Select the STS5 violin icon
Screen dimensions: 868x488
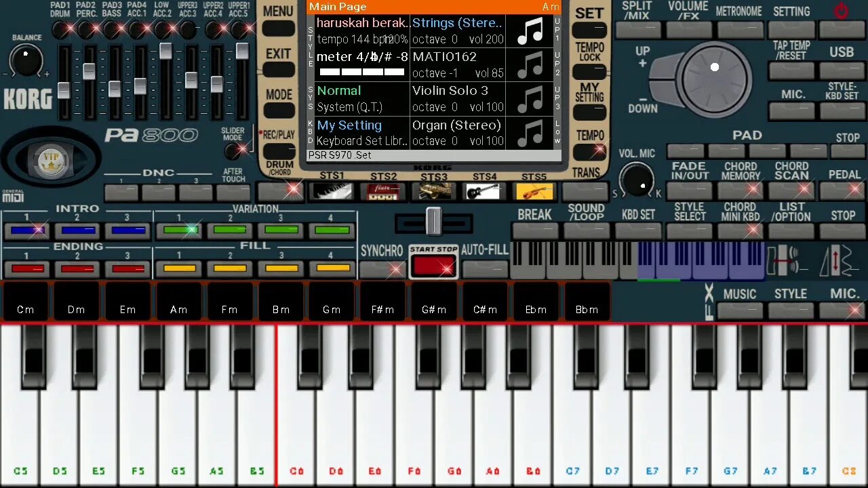[534, 191]
